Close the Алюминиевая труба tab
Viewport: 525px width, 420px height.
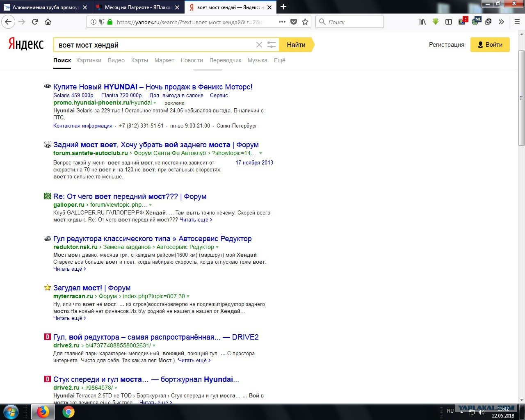pyautogui.click(x=85, y=7)
